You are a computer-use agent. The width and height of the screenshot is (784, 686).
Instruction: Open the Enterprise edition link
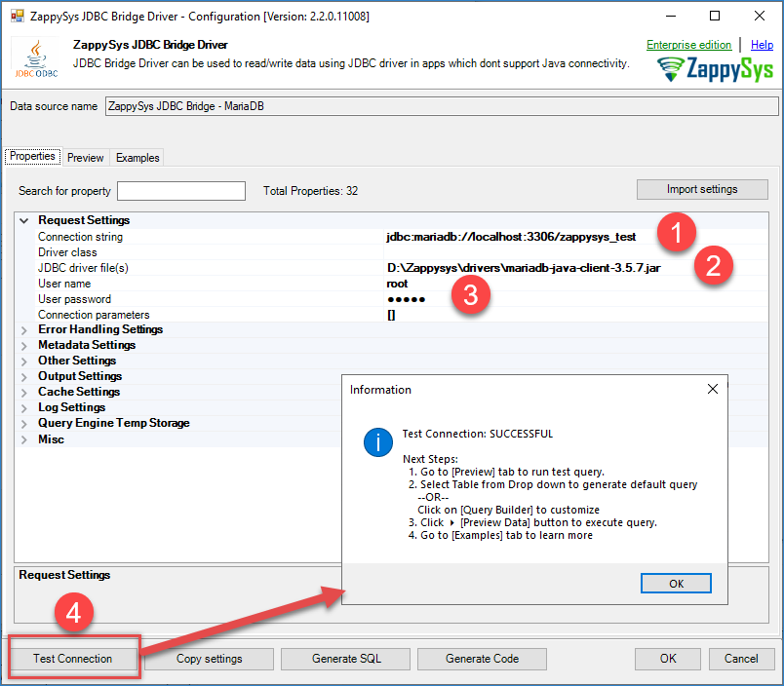pos(688,45)
